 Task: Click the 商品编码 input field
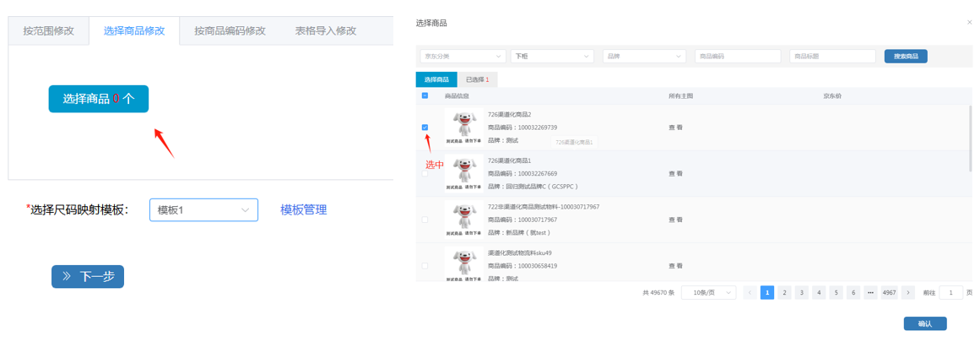pyautogui.click(x=737, y=57)
